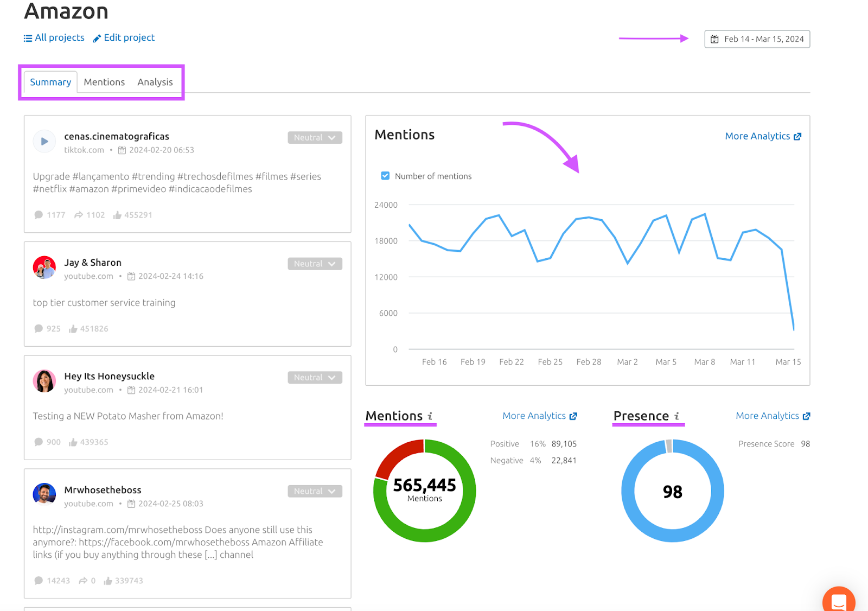This screenshot has width=868, height=611.
Task: Click the info icon beside Presence heading
Action: click(676, 416)
